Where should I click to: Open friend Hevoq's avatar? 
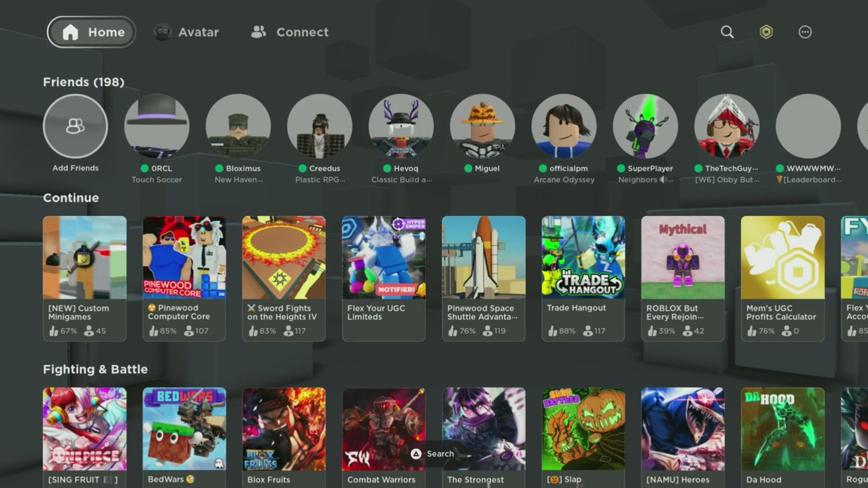(401, 126)
